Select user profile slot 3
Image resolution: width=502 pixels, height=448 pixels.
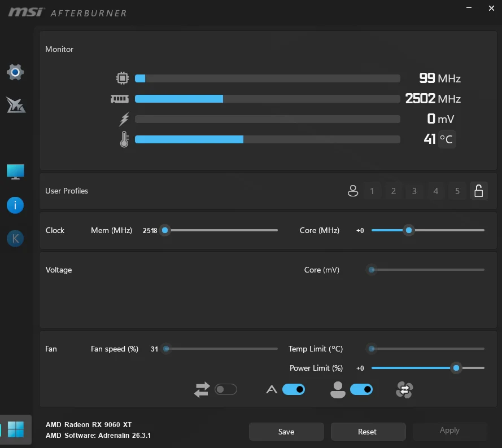[x=414, y=191]
